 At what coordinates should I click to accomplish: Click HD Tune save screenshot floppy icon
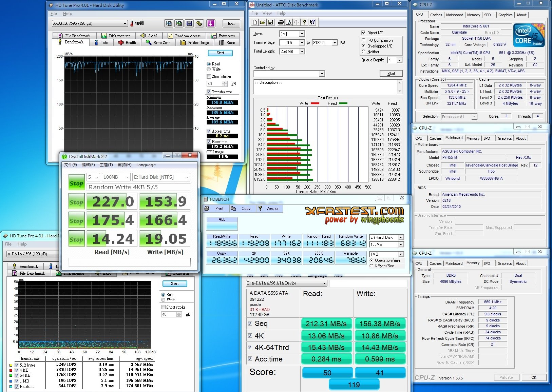click(189, 23)
